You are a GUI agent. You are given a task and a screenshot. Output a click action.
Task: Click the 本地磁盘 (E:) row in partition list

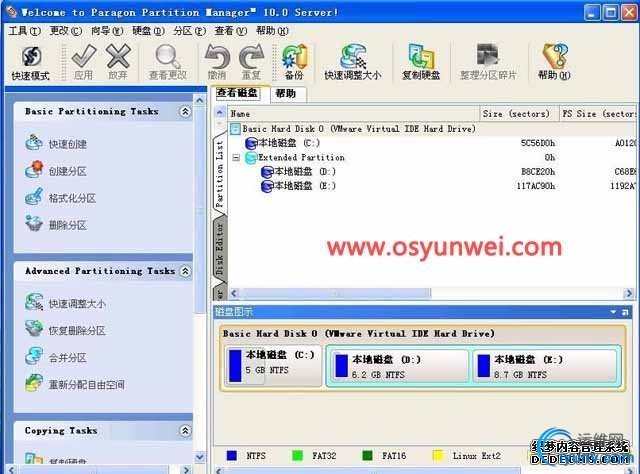(x=433, y=186)
